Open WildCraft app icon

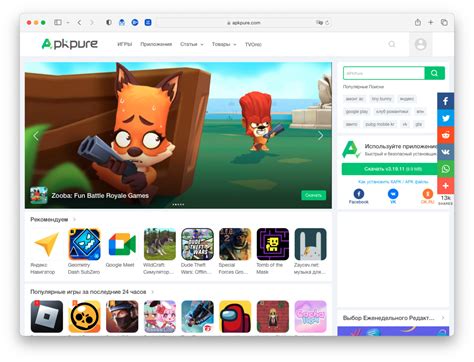[x=160, y=244]
